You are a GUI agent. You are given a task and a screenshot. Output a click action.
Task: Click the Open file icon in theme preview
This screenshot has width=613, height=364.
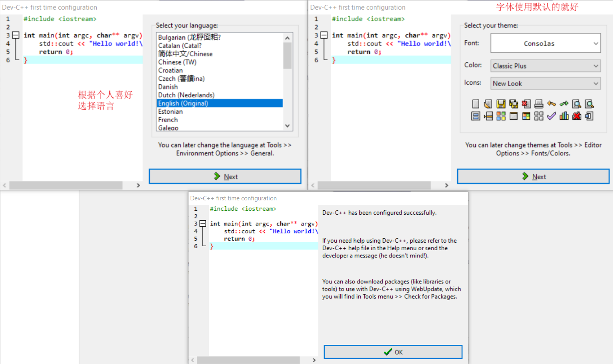488,104
